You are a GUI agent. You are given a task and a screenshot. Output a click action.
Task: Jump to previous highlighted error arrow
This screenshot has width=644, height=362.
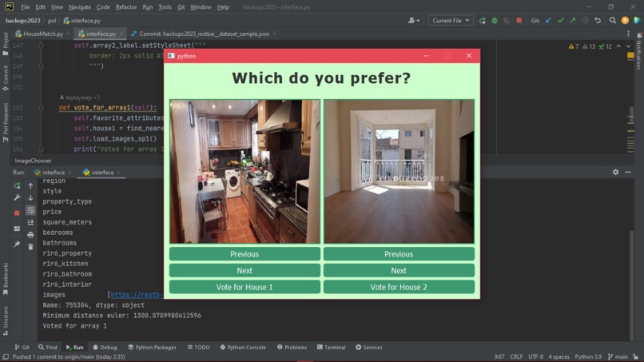(x=618, y=46)
